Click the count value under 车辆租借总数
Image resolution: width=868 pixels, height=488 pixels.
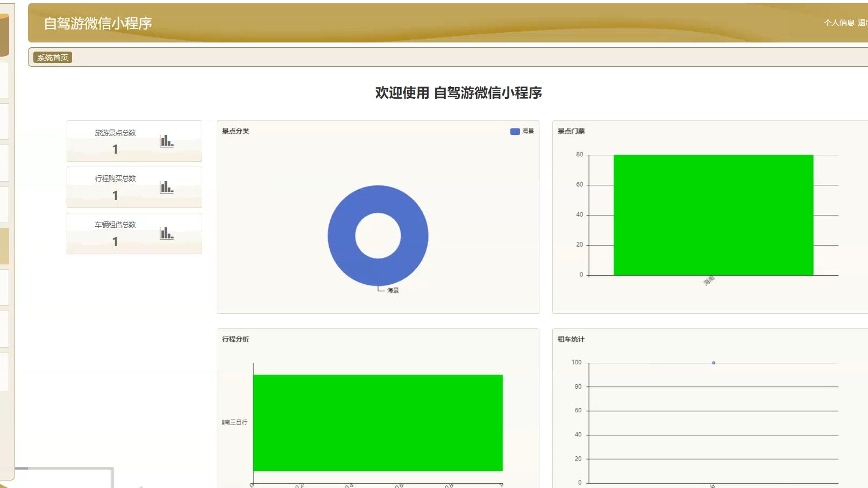(115, 242)
